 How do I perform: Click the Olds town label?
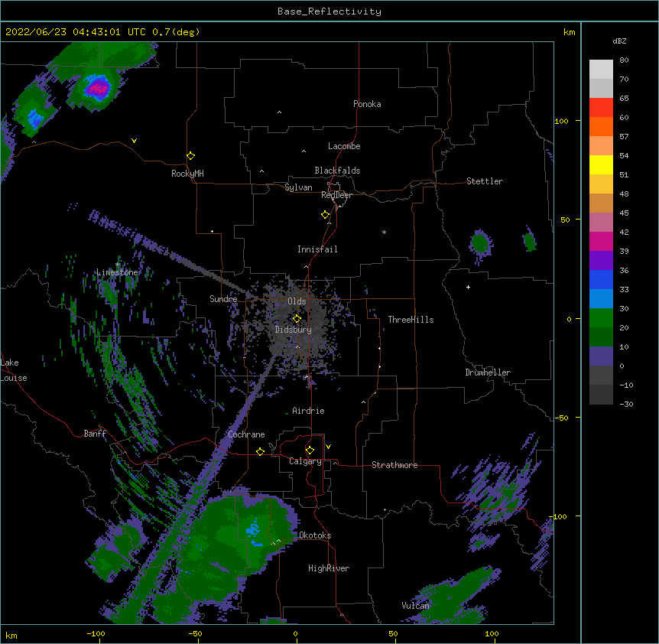coord(297,301)
